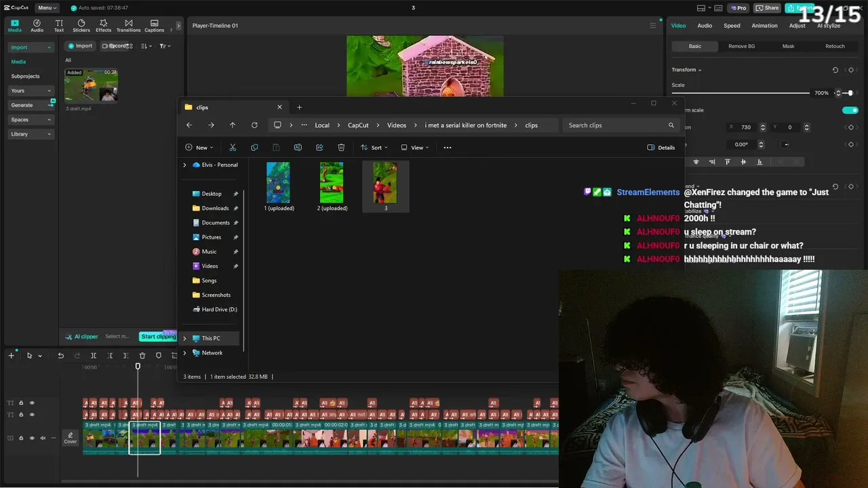Select the Text tool icon
This screenshot has width=868, height=488.
(x=59, y=26)
